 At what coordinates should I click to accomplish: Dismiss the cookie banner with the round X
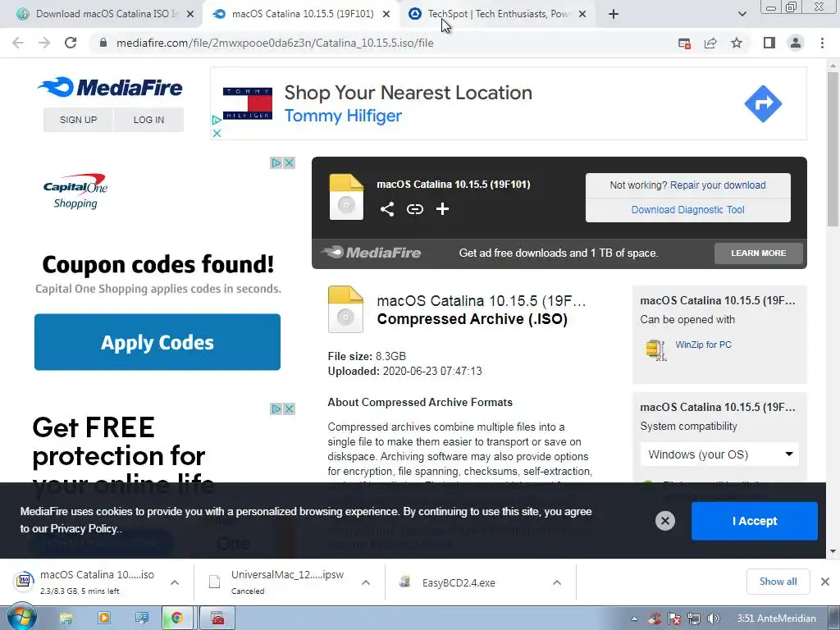(664, 521)
